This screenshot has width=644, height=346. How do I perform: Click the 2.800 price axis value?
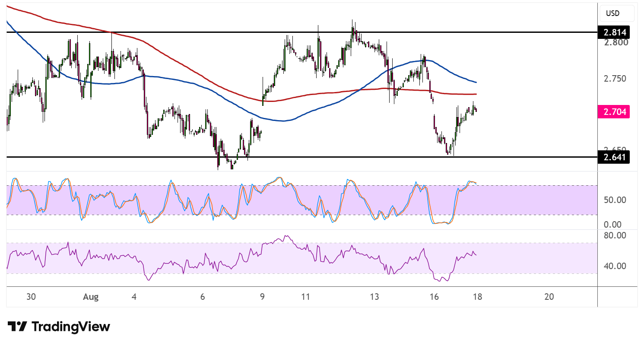tap(616, 42)
